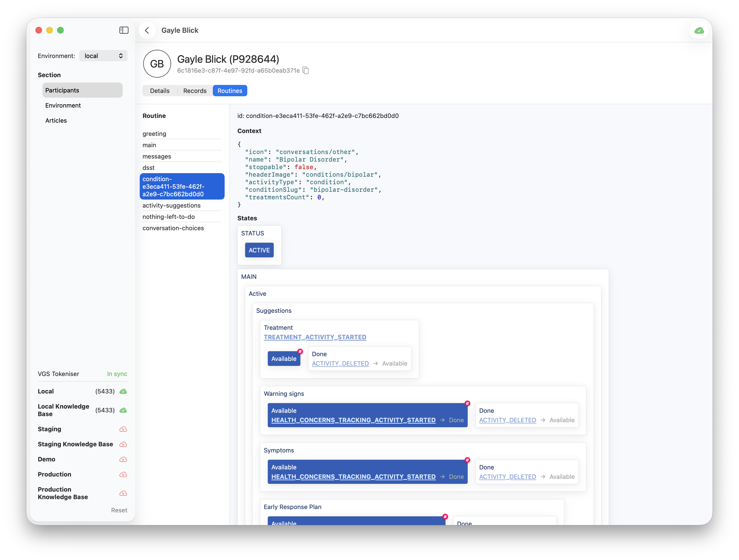Open the Environment local dropdown
Viewport: 739px width, 560px height.
[x=103, y=56]
